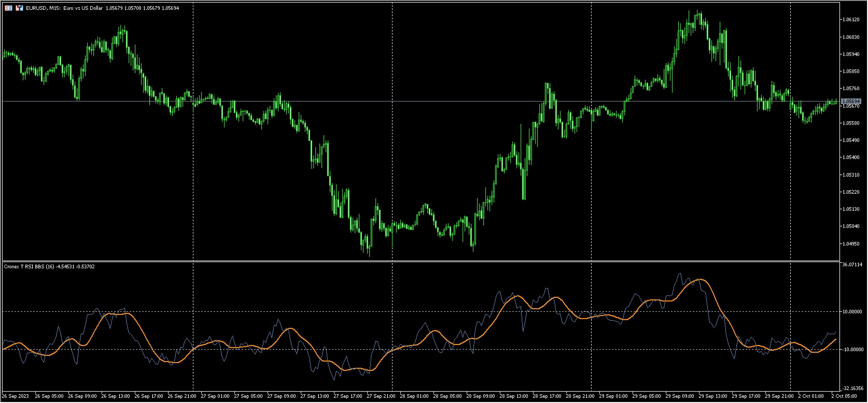The image size is (868, 403).
Task: Click the 1.04950 price axis label
Action: pyautogui.click(x=851, y=244)
